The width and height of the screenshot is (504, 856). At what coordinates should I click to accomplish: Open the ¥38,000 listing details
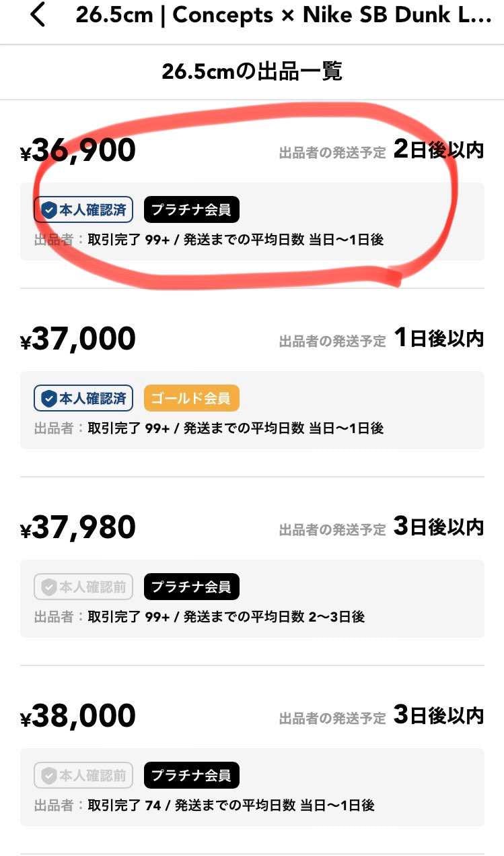pyautogui.click(x=77, y=715)
